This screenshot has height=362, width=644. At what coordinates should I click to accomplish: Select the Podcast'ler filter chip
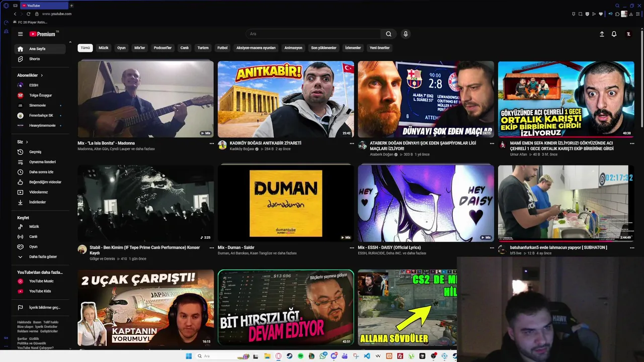[x=163, y=48]
